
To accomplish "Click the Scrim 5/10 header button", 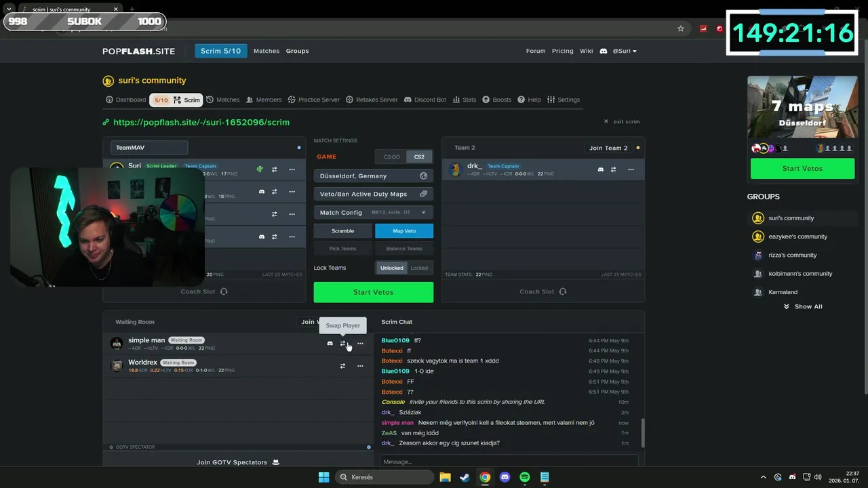I will click(221, 51).
